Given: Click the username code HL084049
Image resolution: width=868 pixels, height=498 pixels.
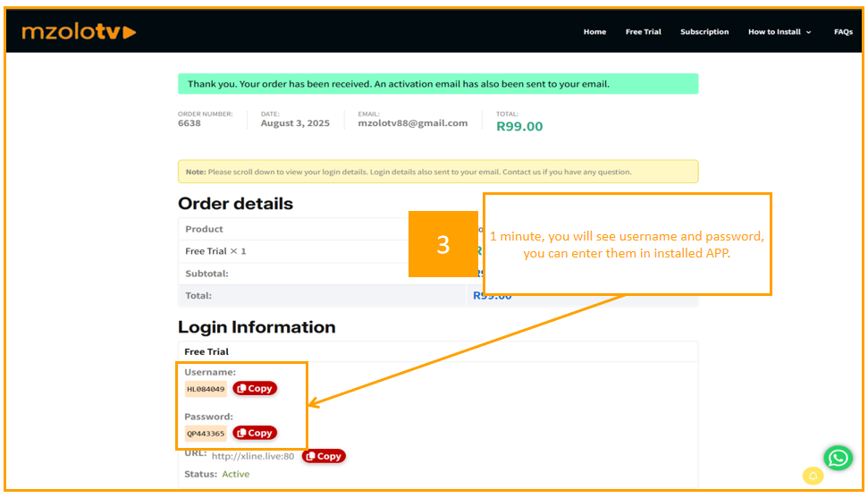Looking at the screenshot, I should pos(206,389).
